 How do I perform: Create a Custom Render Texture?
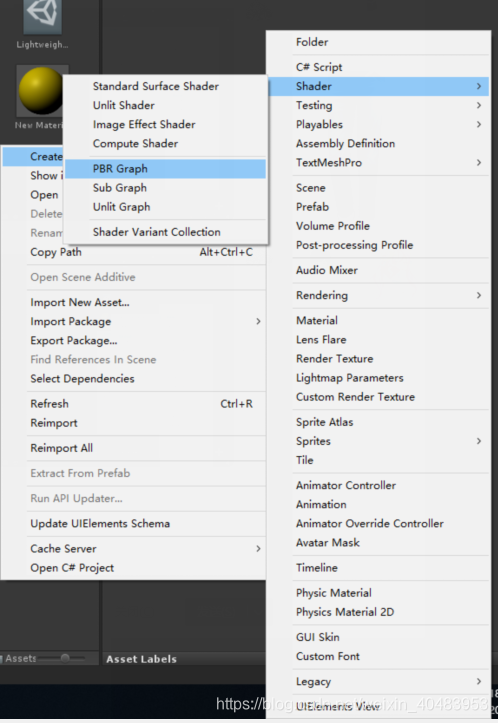tap(378, 397)
